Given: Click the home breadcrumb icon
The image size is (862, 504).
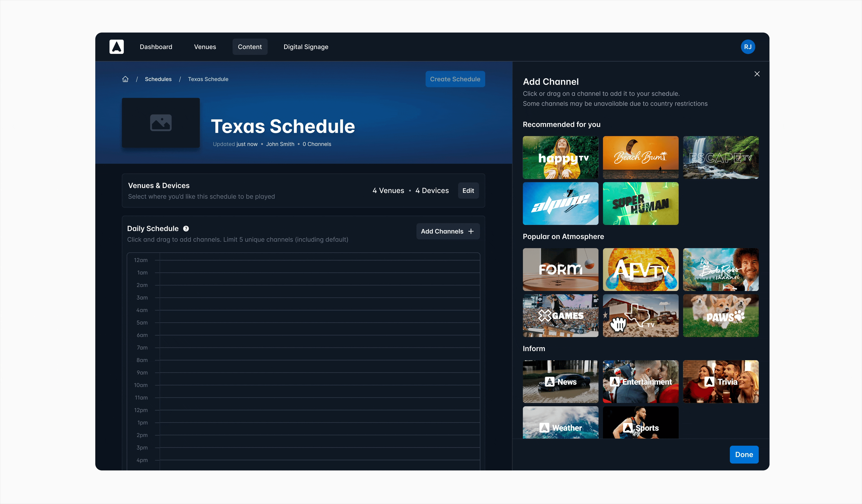Looking at the screenshot, I should tap(126, 79).
